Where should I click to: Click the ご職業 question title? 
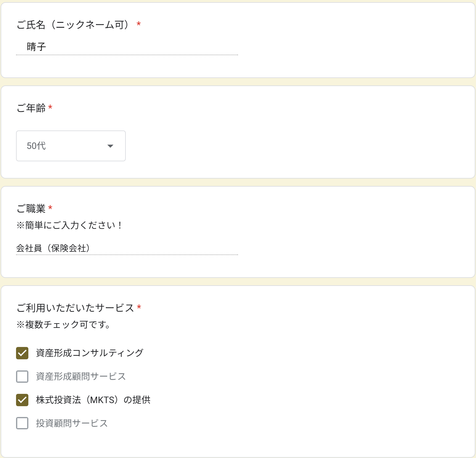[x=31, y=209]
